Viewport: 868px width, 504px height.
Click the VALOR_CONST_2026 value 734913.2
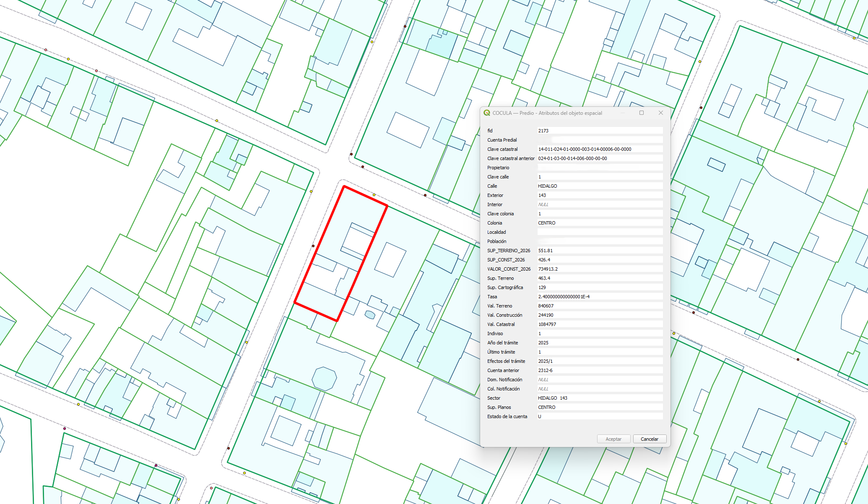[600, 269]
